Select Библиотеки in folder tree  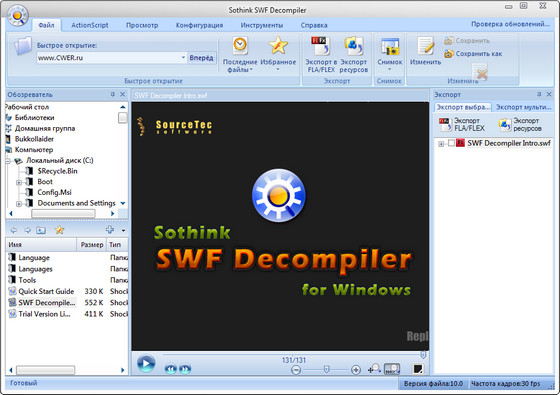click(34, 118)
